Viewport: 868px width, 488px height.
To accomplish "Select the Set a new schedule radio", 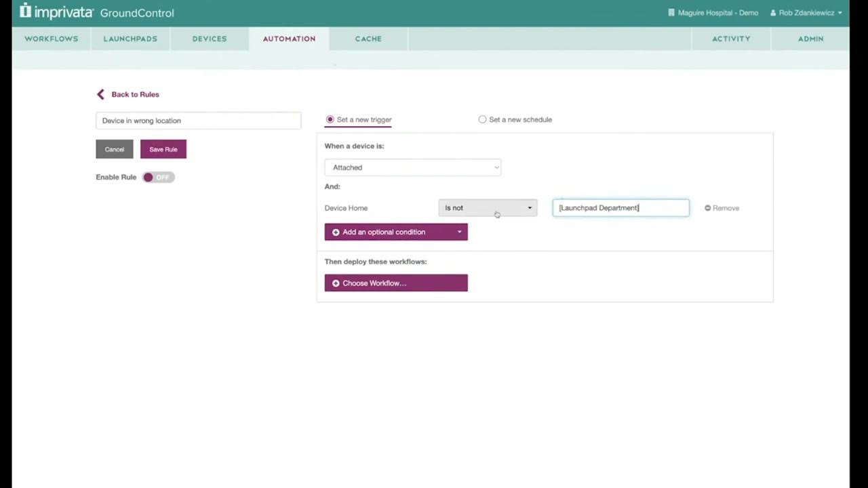I will pos(482,119).
